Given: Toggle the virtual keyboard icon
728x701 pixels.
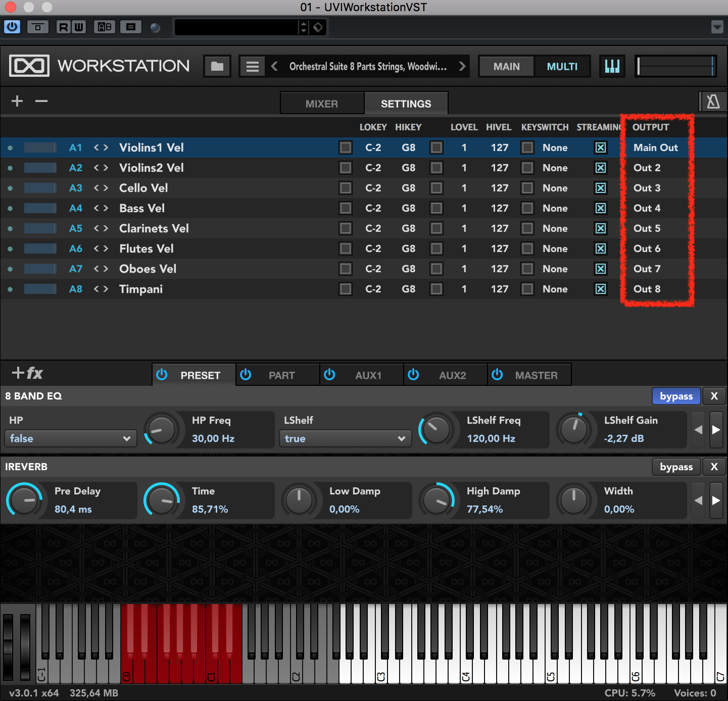Looking at the screenshot, I should [612, 66].
